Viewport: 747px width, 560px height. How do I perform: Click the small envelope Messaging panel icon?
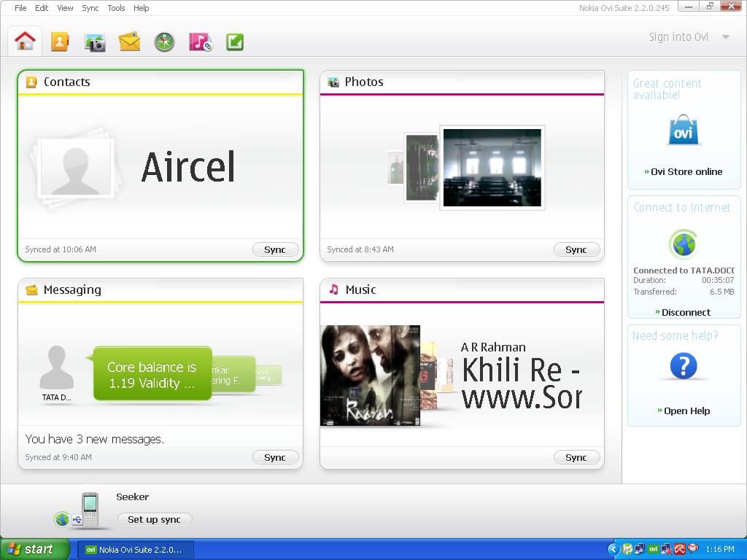[31, 289]
